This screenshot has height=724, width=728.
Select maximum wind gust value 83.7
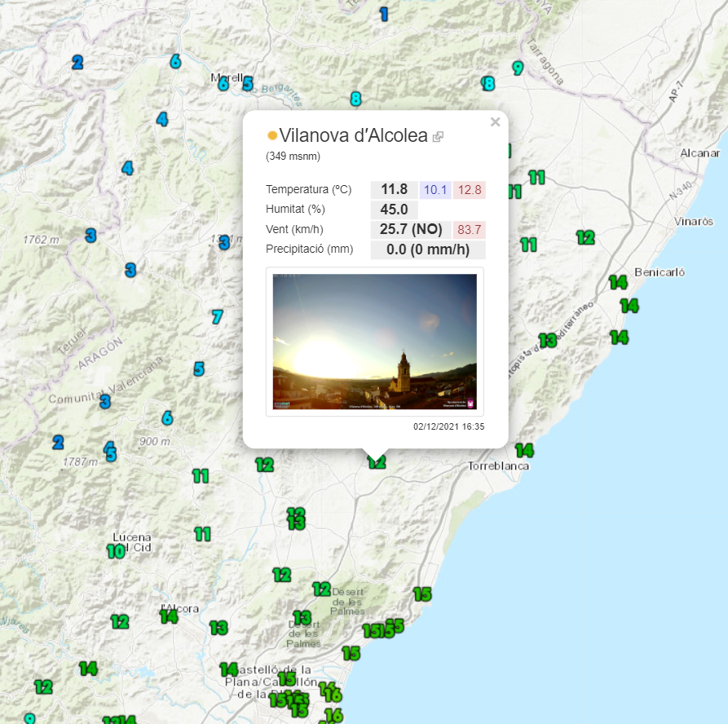pyautogui.click(x=470, y=229)
